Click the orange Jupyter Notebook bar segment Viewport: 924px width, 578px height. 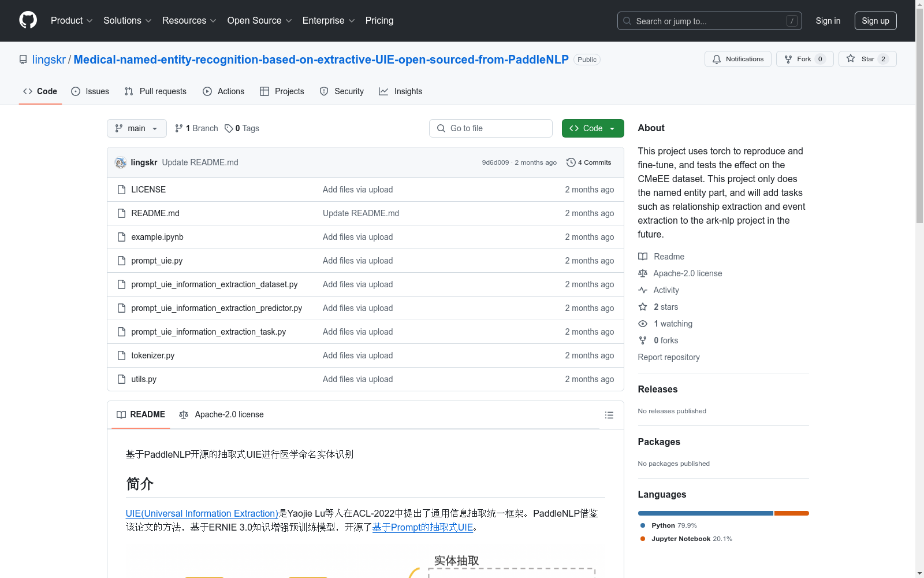pyautogui.click(x=792, y=513)
